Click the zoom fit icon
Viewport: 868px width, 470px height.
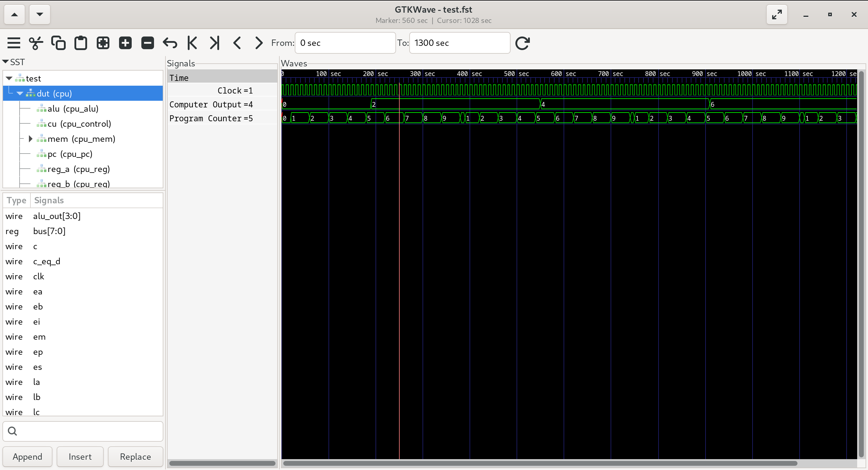(x=103, y=43)
